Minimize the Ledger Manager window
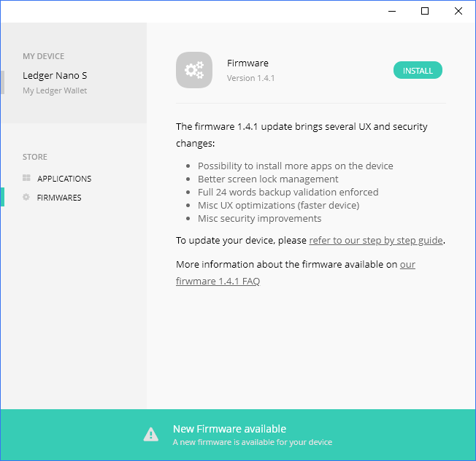476x461 pixels. [x=392, y=11]
